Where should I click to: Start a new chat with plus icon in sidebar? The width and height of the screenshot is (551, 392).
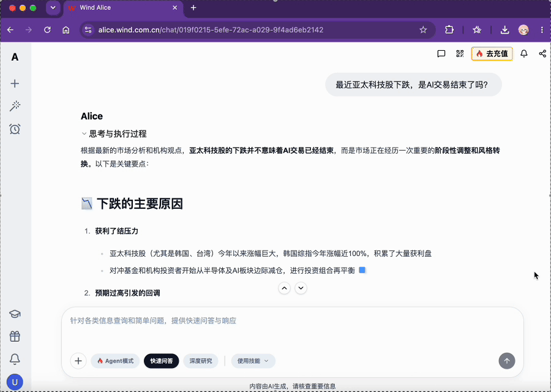(x=15, y=84)
